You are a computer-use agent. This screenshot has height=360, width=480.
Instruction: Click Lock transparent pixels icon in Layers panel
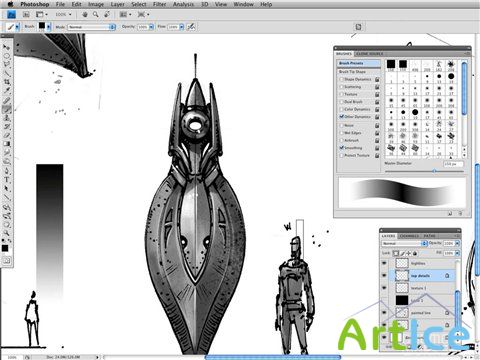395,253
